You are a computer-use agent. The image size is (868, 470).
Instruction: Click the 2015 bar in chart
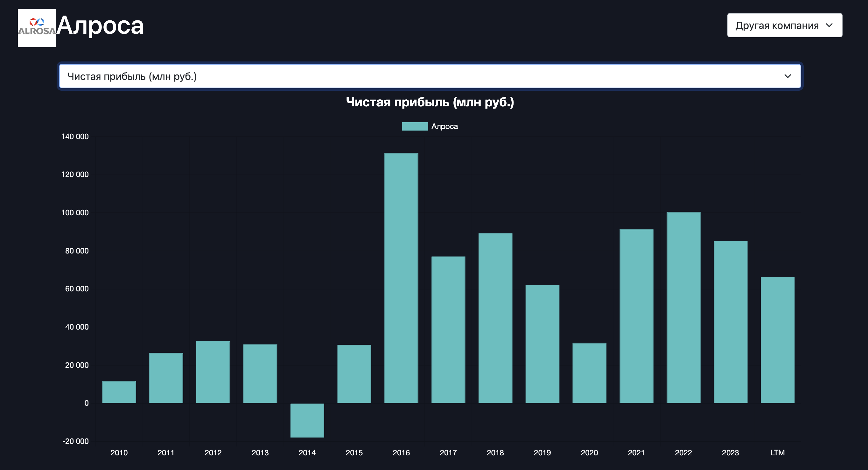click(x=354, y=374)
